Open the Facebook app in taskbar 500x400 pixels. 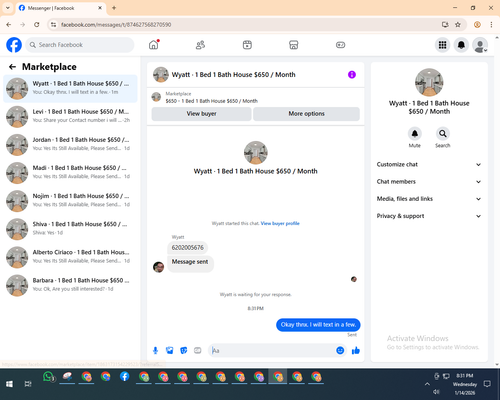click(124, 377)
